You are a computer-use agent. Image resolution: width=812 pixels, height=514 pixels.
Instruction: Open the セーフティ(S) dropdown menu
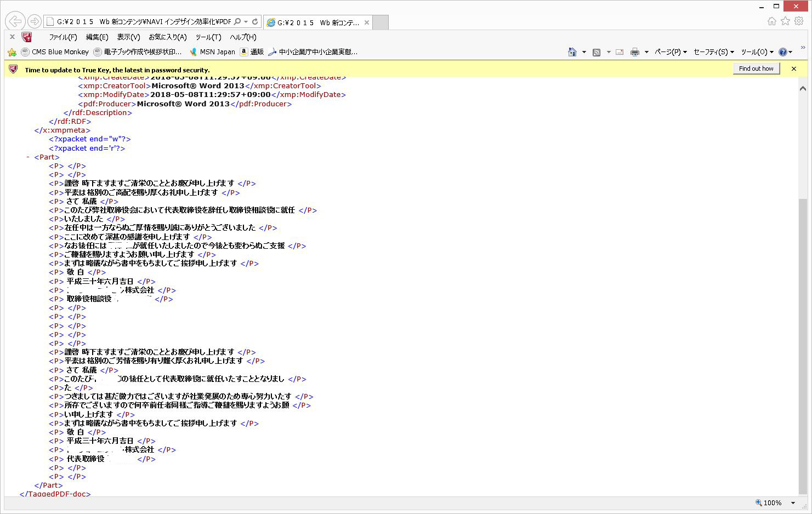pos(713,52)
